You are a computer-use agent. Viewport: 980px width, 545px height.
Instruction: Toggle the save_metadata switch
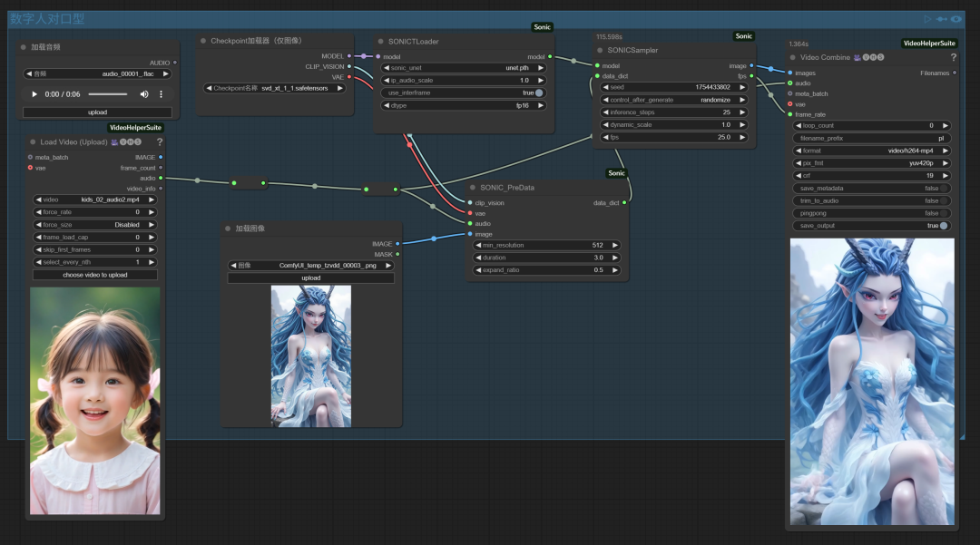[944, 188]
